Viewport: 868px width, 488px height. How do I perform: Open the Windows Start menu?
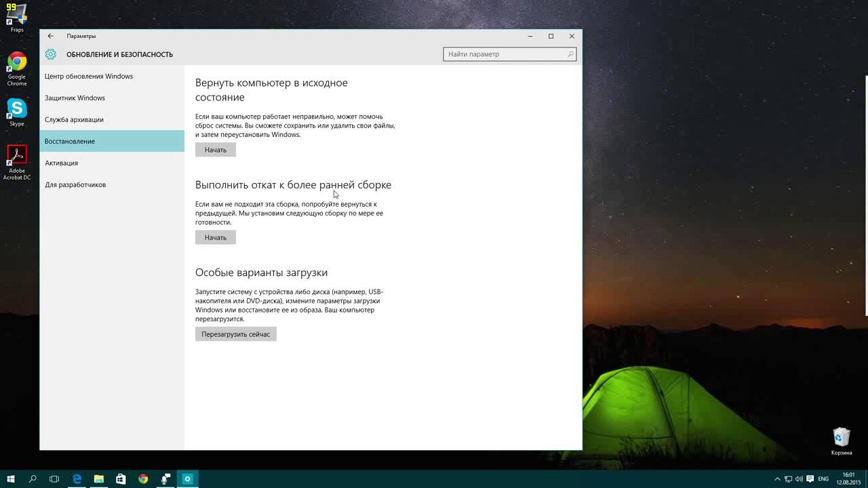point(11,479)
